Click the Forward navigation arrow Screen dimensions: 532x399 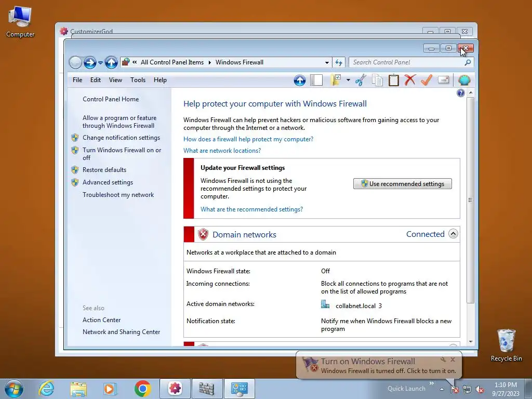(90, 62)
